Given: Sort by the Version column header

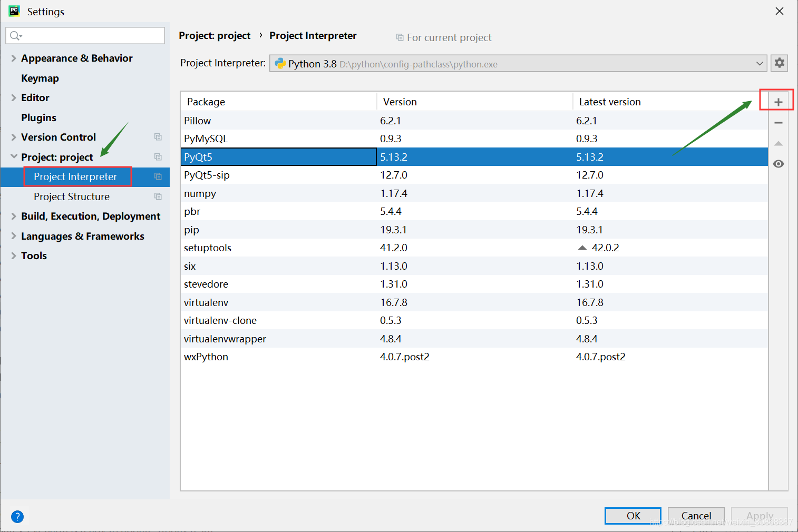Looking at the screenshot, I should [475, 102].
